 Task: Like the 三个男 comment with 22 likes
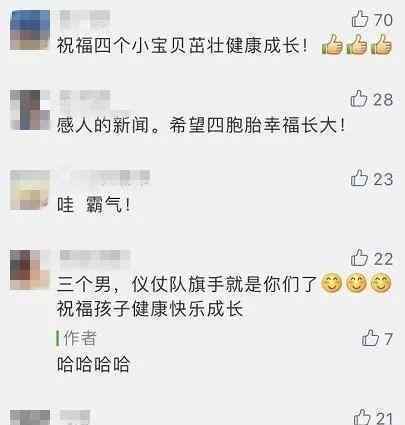point(359,258)
